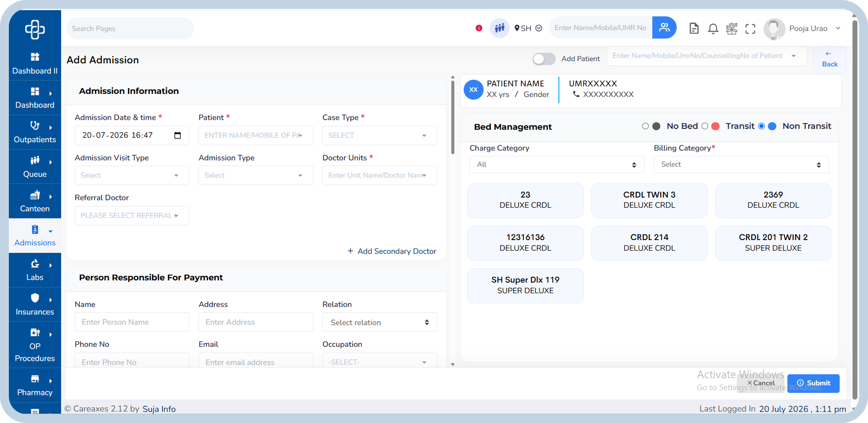Open the Insurances shield icon
This screenshot has width=868, height=423.
(35, 298)
